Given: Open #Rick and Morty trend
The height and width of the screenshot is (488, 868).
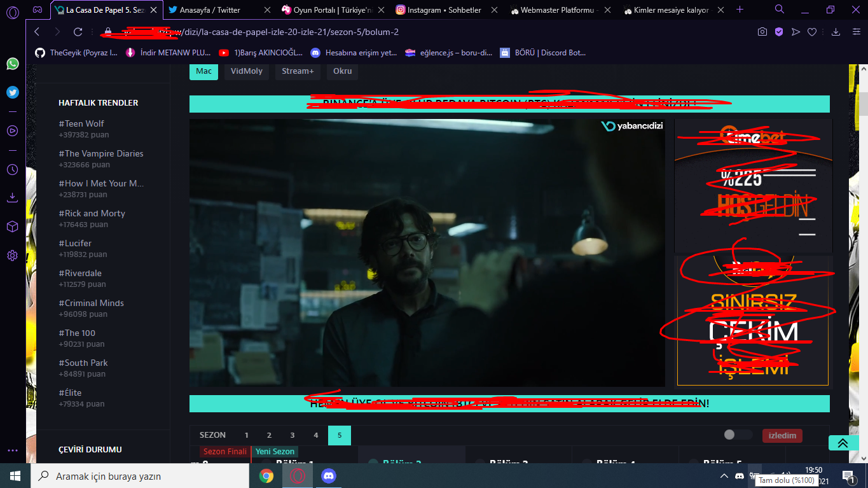Looking at the screenshot, I should point(92,213).
